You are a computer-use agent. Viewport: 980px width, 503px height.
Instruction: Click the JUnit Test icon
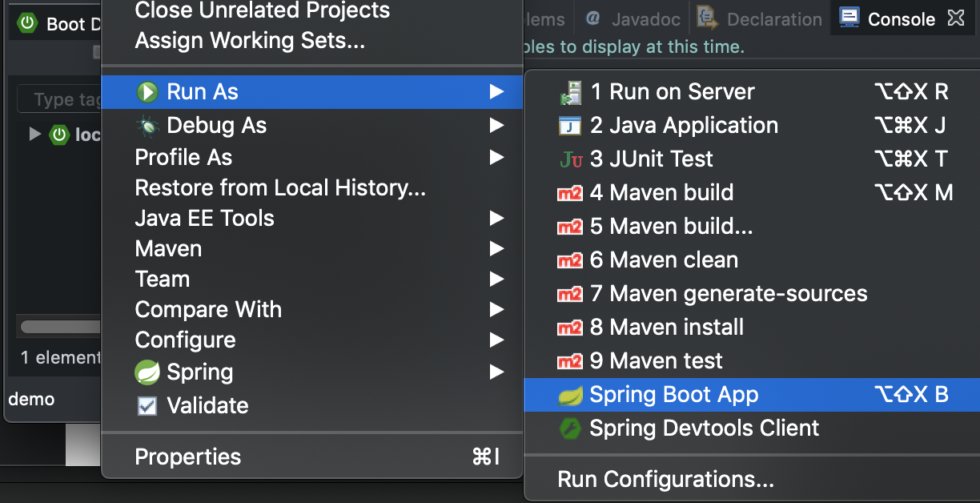[570, 159]
